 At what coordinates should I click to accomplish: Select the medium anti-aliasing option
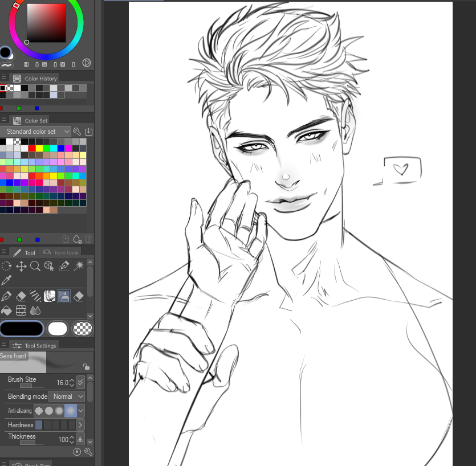click(x=59, y=411)
